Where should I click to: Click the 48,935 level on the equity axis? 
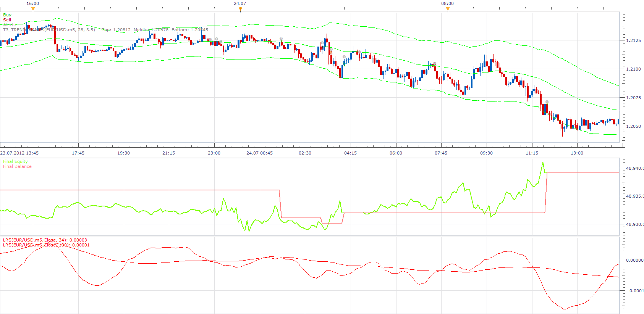(x=634, y=196)
